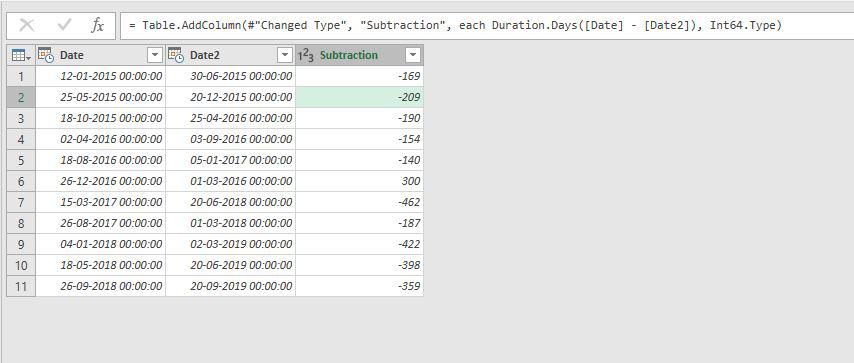This screenshot has height=363, width=854.
Task: Open the table menu icon in header corner
Action: (x=21, y=55)
